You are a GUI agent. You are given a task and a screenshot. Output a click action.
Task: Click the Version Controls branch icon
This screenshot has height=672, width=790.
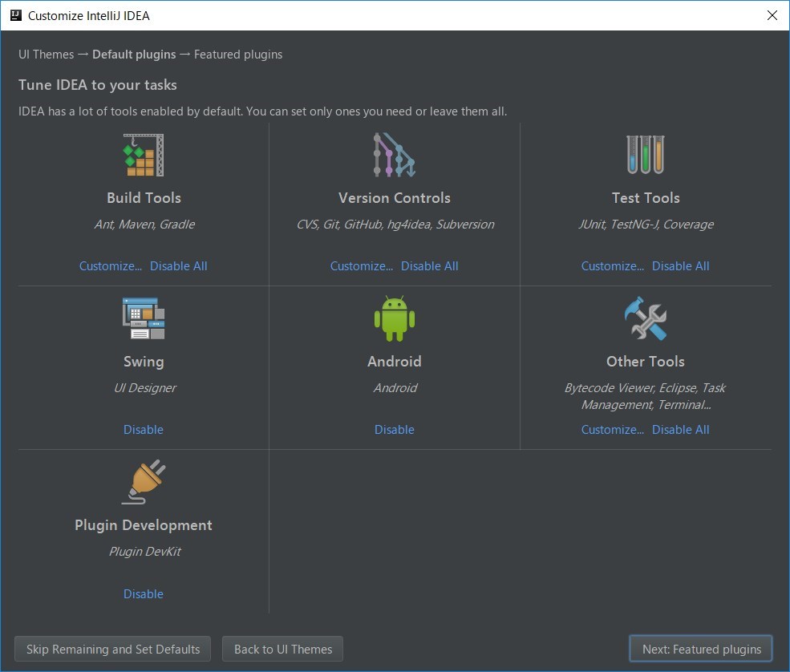pyautogui.click(x=395, y=155)
